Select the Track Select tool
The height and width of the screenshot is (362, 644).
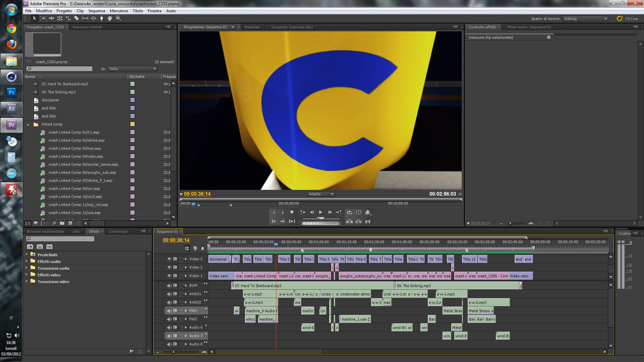tap(43, 18)
